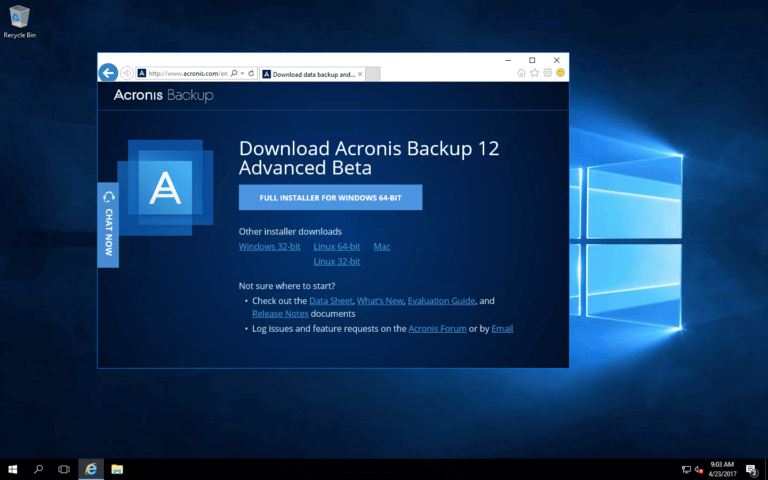Open the Windows Start menu
This screenshot has width=768, height=480.
pyautogui.click(x=13, y=469)
